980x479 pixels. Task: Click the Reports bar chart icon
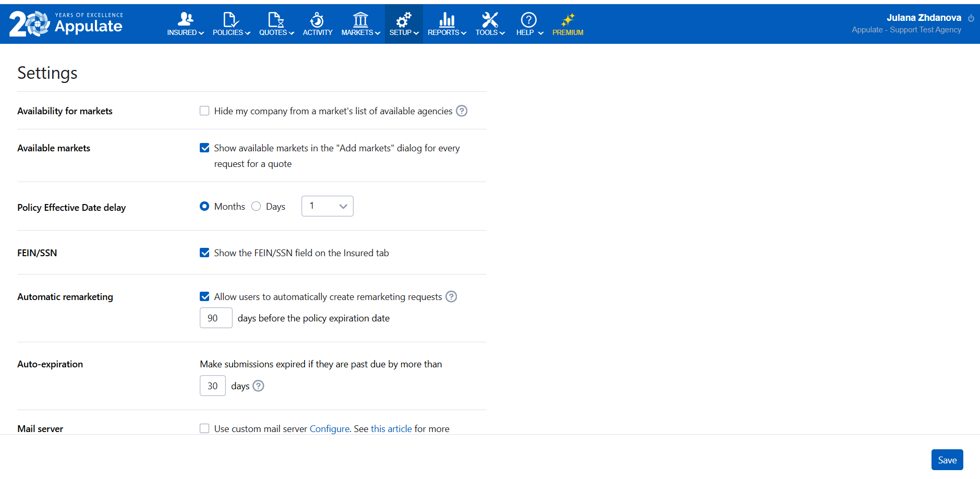446,20
